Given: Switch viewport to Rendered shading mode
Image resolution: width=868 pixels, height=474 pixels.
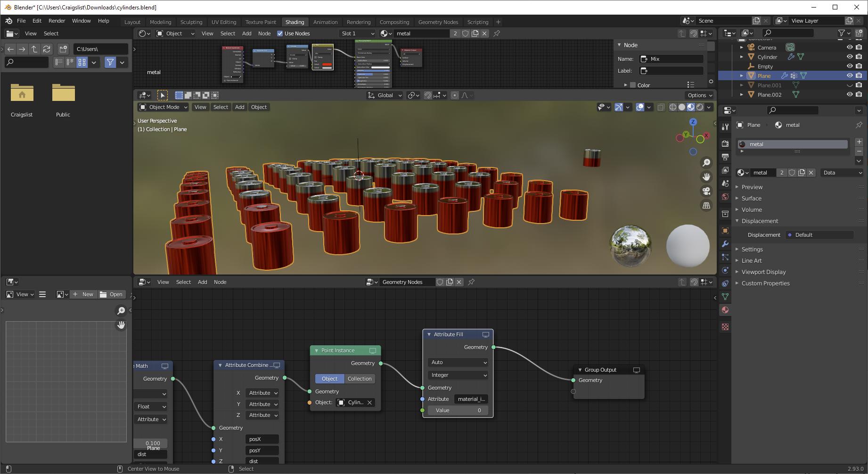Looking at the screenshot, I should pyautogui.click(x=700, y=107).
